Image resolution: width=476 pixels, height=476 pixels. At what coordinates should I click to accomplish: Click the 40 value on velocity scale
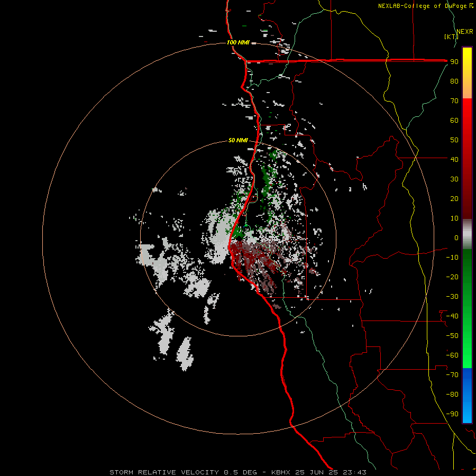[454, 159]
